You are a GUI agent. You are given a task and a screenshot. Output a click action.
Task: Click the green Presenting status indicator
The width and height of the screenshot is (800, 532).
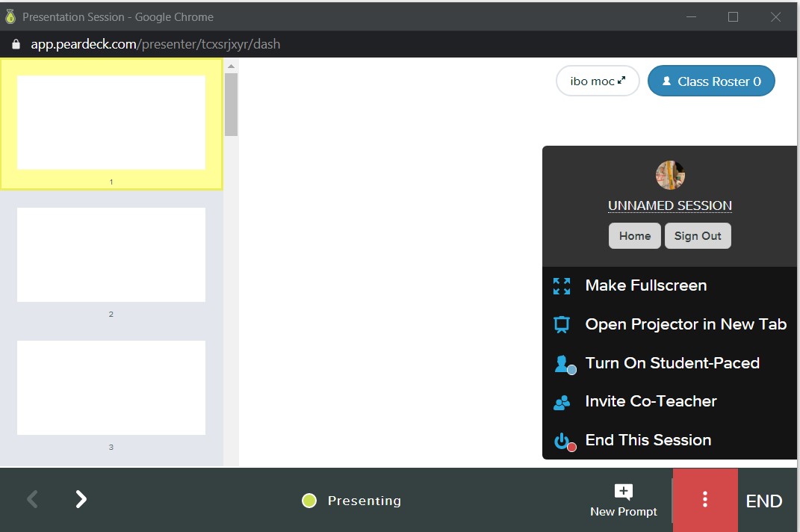[x=309, y=501]
